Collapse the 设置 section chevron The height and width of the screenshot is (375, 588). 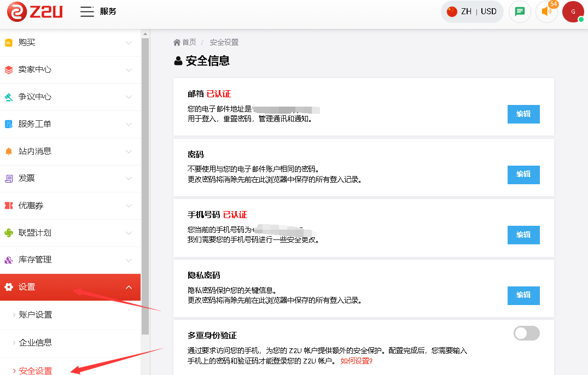point(129,287)
